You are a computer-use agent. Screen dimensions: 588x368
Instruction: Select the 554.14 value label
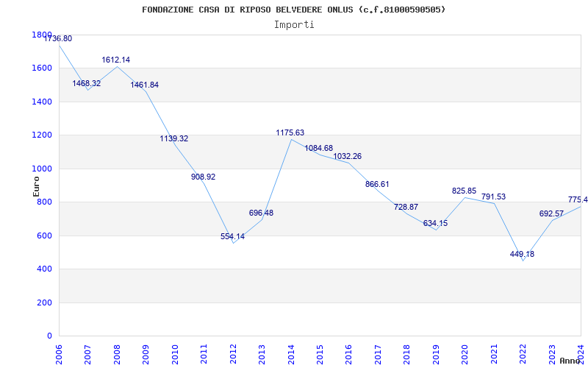coord(232,236)
